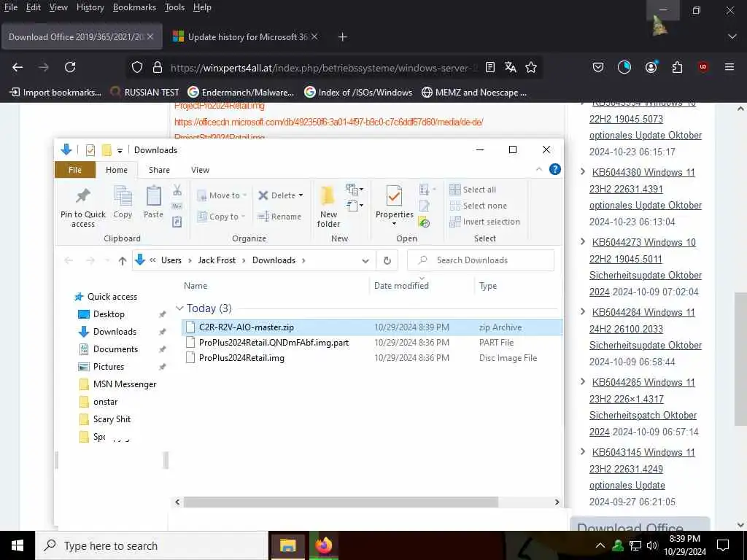Click Invert selection in Select group
Screen dimensions: 747x560
click(x=484, y=222)
